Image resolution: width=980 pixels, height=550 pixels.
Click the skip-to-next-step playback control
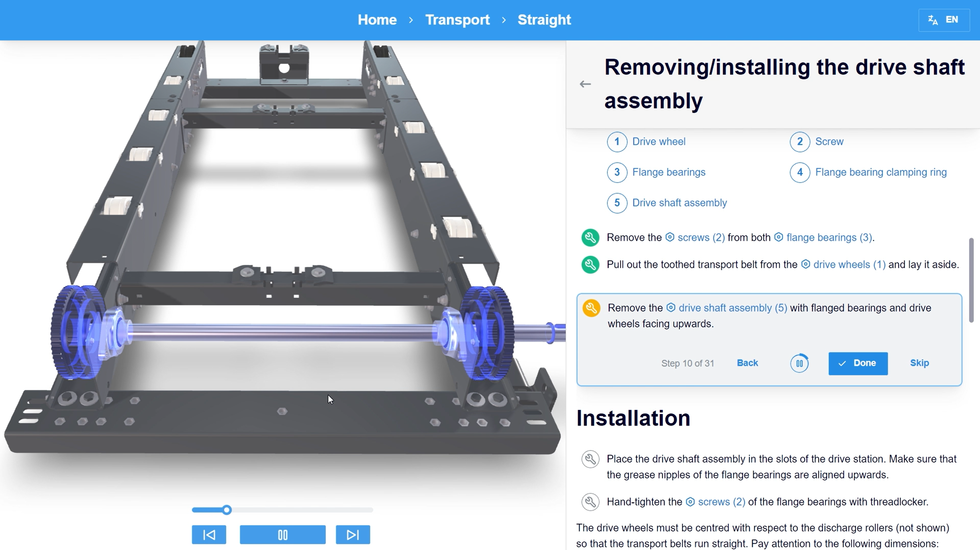click(352, 534)
